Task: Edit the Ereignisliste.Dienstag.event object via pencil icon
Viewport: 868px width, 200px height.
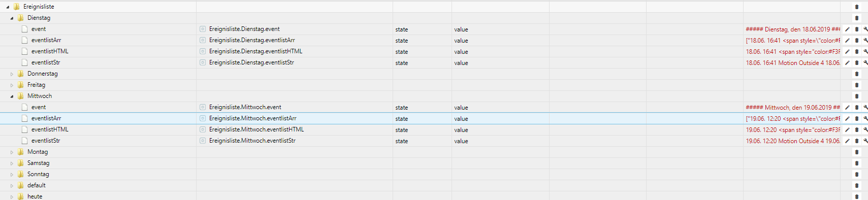Action: click(x=847, y=29)
